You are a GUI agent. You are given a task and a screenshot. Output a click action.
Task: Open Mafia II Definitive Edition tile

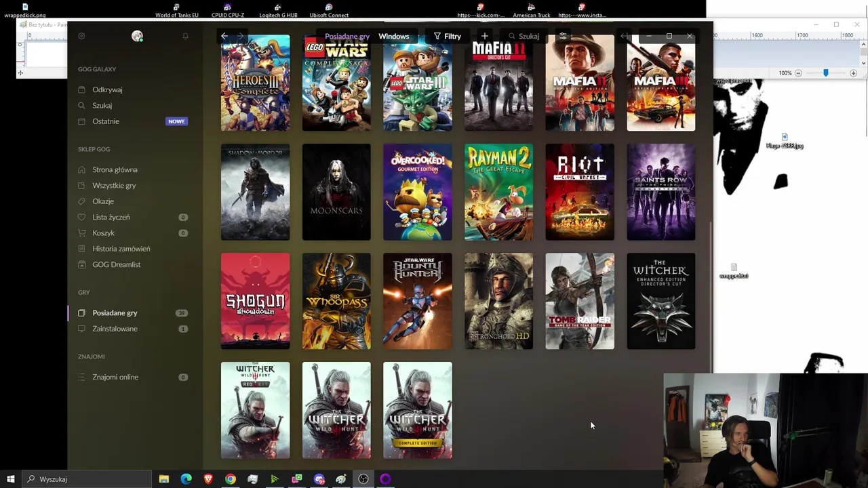pos(580,83)
